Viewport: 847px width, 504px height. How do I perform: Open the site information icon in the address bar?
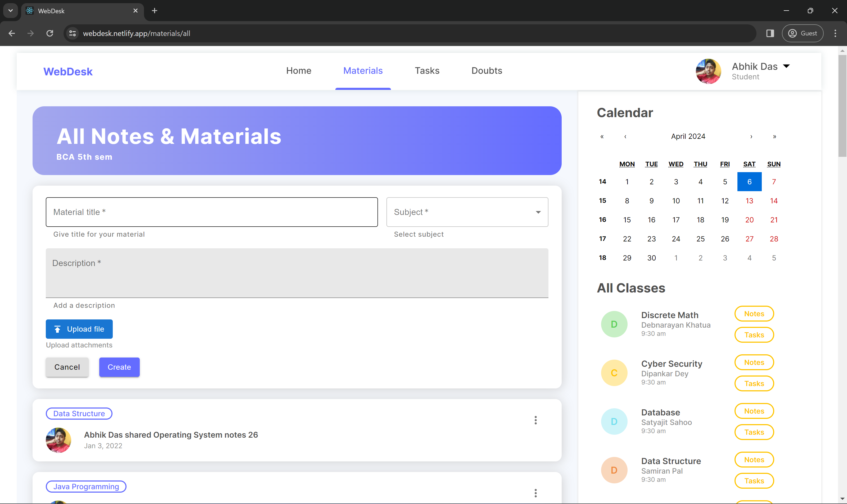coord(73,33)
